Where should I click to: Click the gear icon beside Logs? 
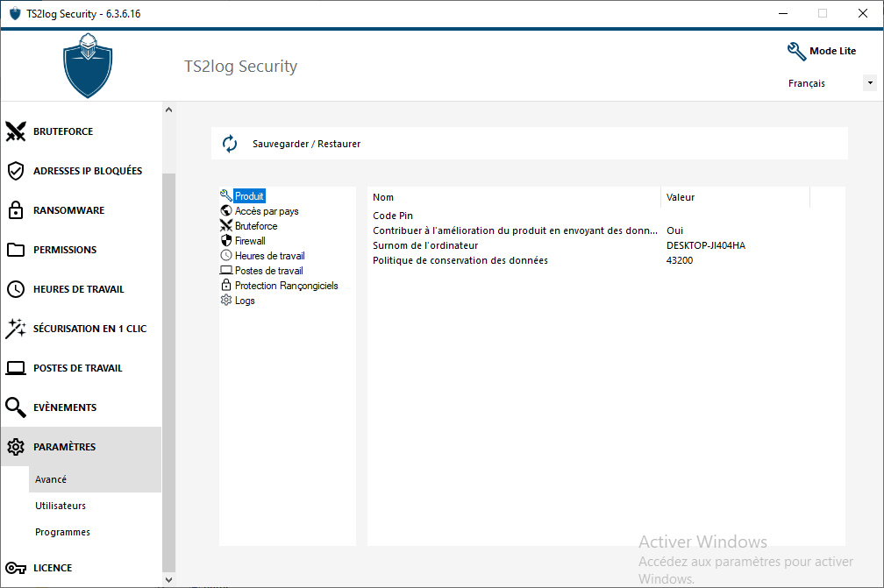click(x=226, y=301)
